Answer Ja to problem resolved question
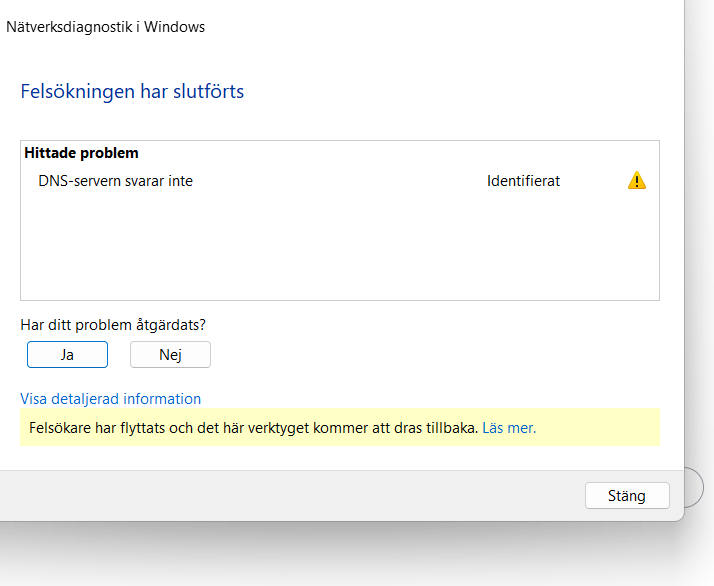Image resolution: width=714 pixels, height=586 pixels. [x=67, y=354]
